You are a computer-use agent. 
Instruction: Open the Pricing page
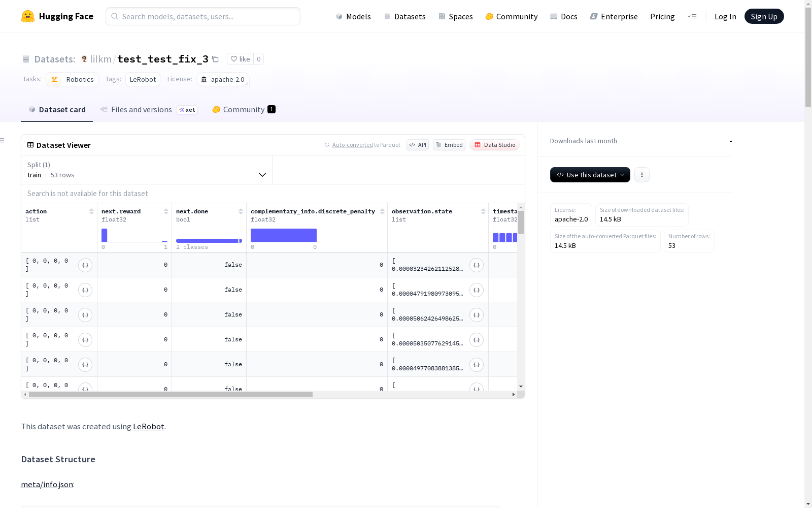(x=662, y=16)
